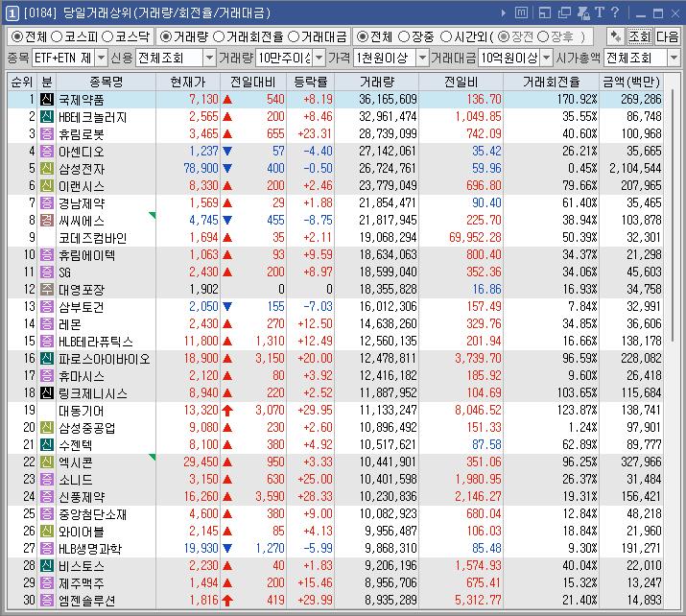Click the 신 badge on 파로스아이바이오 row
This screenshot has height=616, width=686.
[x=47, y=358]
